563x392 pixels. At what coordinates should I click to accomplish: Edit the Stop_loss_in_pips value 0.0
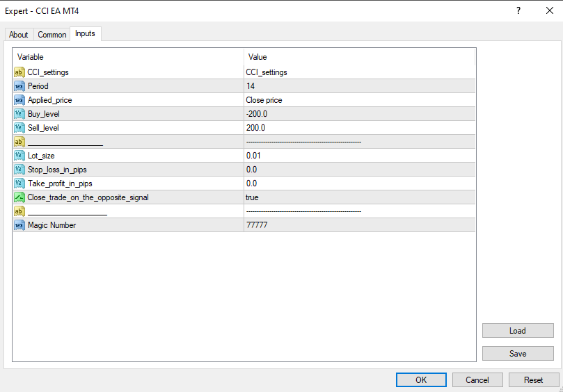359,170
